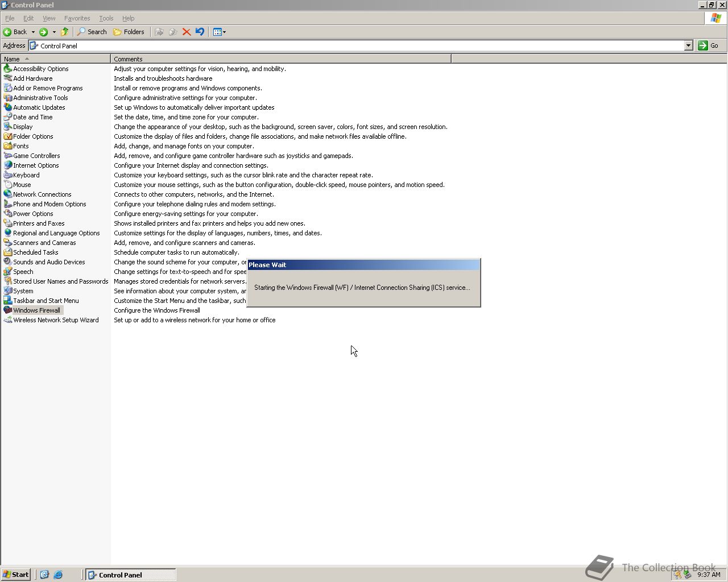Open the Accessibility Options icon
The width and height of the screenshot is (728, 582).
8,69
